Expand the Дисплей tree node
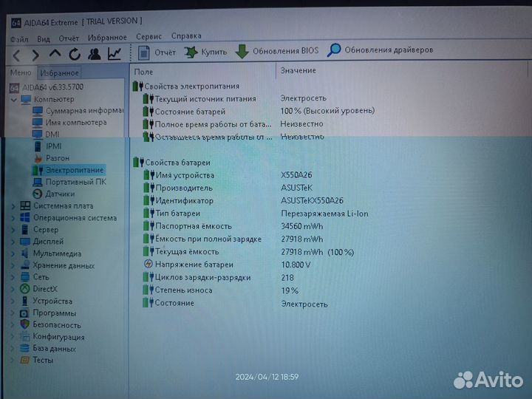 coord(13,242)
